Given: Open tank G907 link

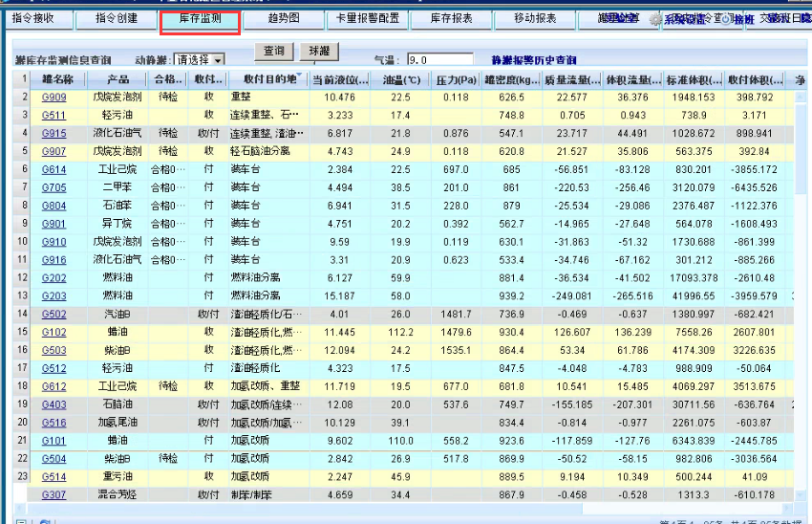Looking at the screenshot, I should [53, 152].
